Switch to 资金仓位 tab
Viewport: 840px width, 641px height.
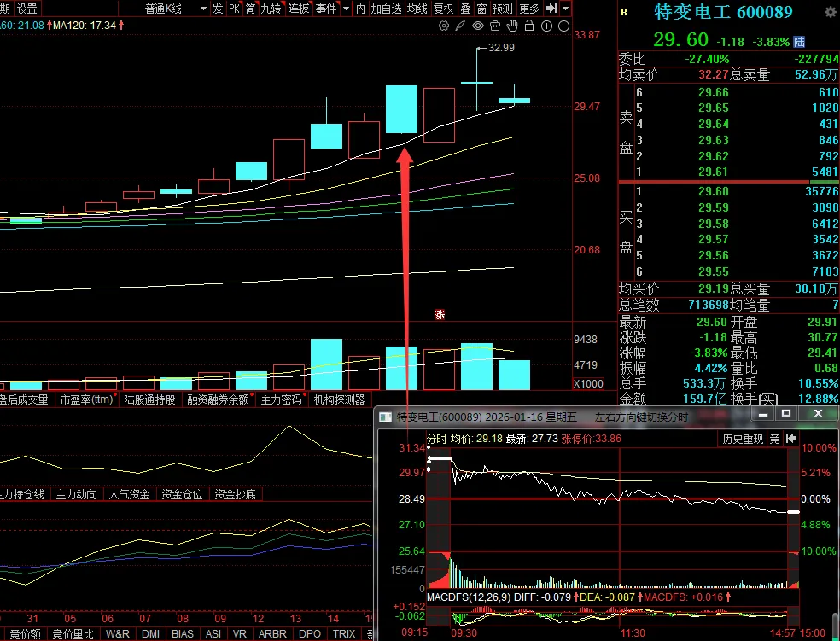coord(182,494)
